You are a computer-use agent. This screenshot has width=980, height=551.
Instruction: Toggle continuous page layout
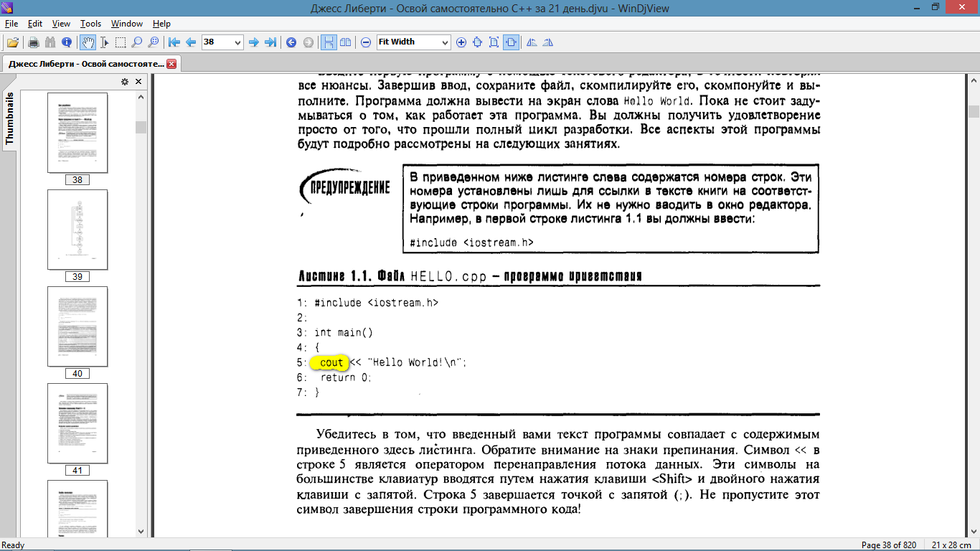[329, 42]
